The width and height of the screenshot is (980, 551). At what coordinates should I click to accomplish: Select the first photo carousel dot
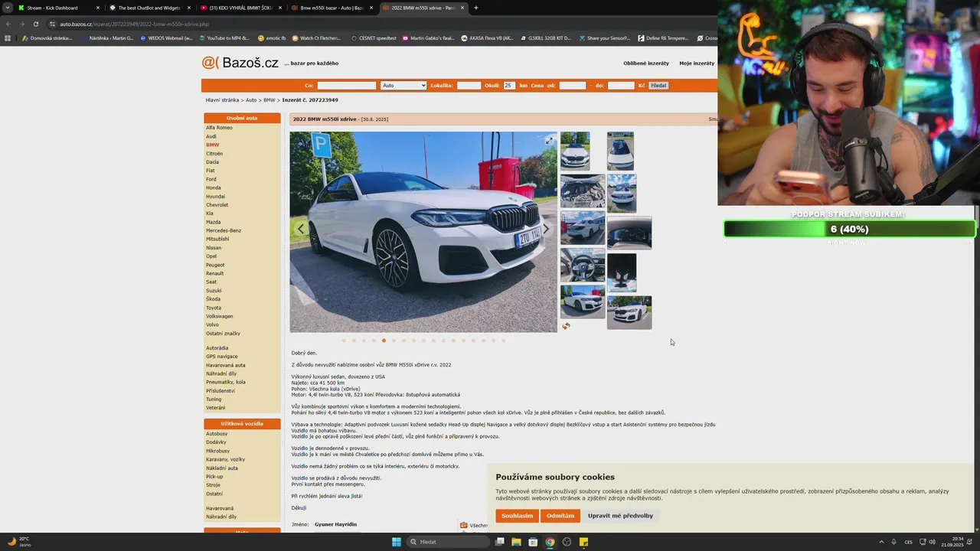(x=344, y=341)
